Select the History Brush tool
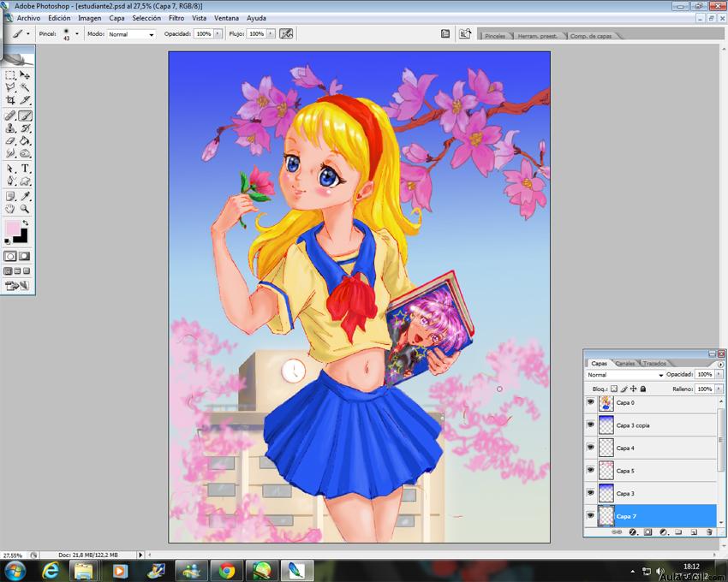The image size is (728, 582). point(25,128)
